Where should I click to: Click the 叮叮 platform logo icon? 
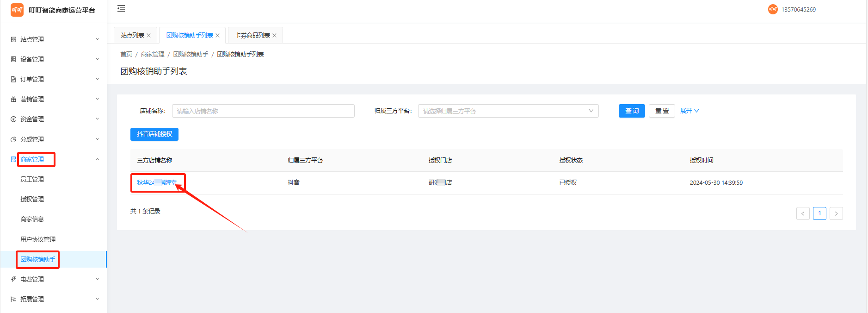pyautogui.click(x=17, y=10)
